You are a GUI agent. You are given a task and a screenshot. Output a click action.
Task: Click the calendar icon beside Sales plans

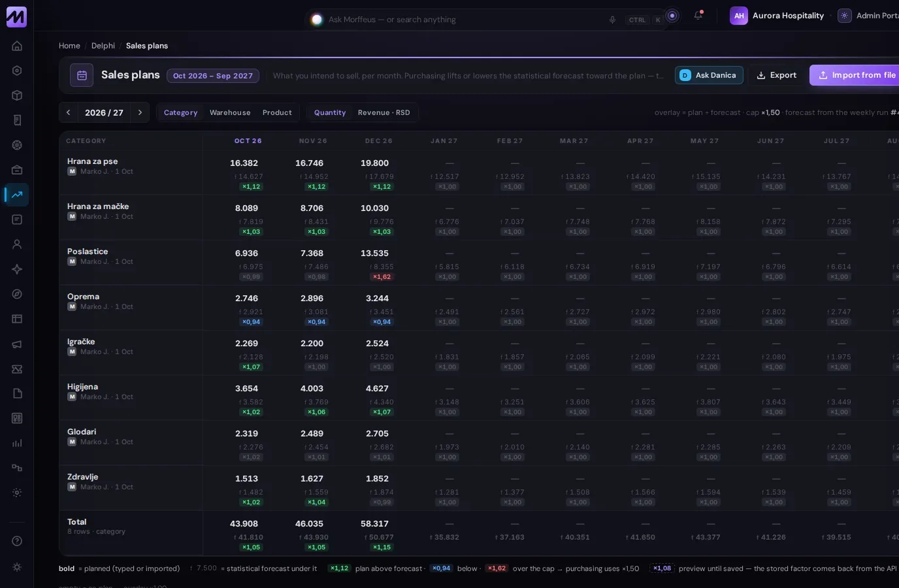point(82,75)
